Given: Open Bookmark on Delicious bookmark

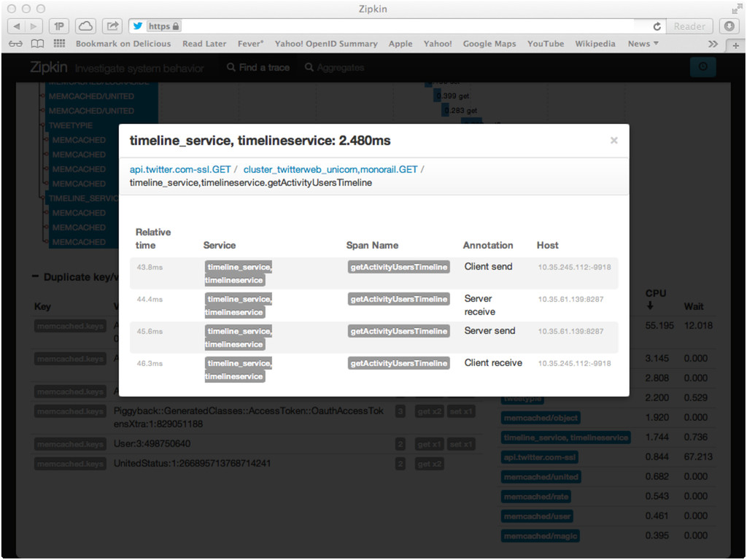Looking at the screenshot, I should [x=123, y=44].
